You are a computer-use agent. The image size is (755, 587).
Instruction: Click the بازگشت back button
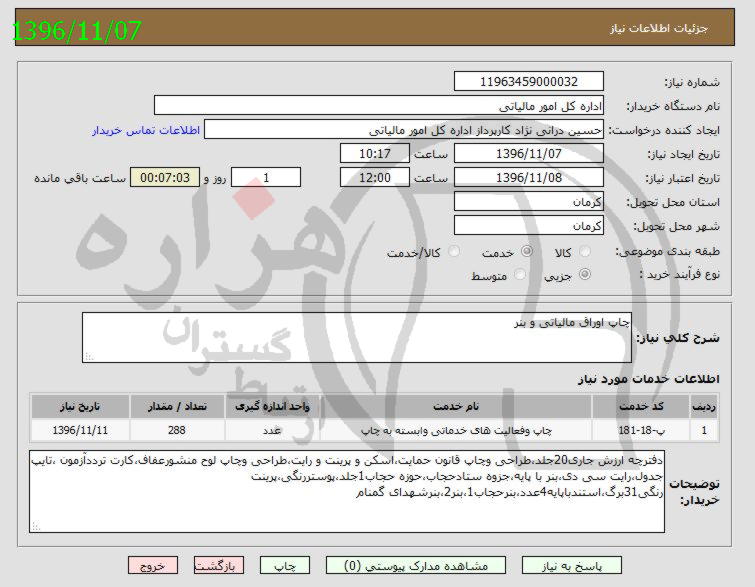point(219,566)
